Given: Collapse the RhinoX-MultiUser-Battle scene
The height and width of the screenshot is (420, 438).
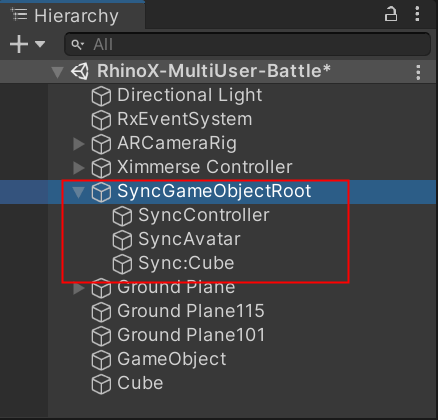Looking at the screenshot, I should (57, 72).
